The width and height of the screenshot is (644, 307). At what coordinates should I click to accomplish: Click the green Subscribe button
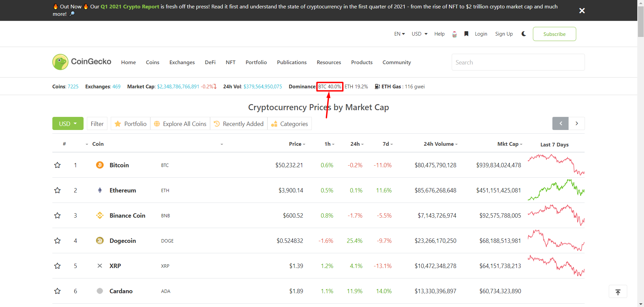coord(554,34)
